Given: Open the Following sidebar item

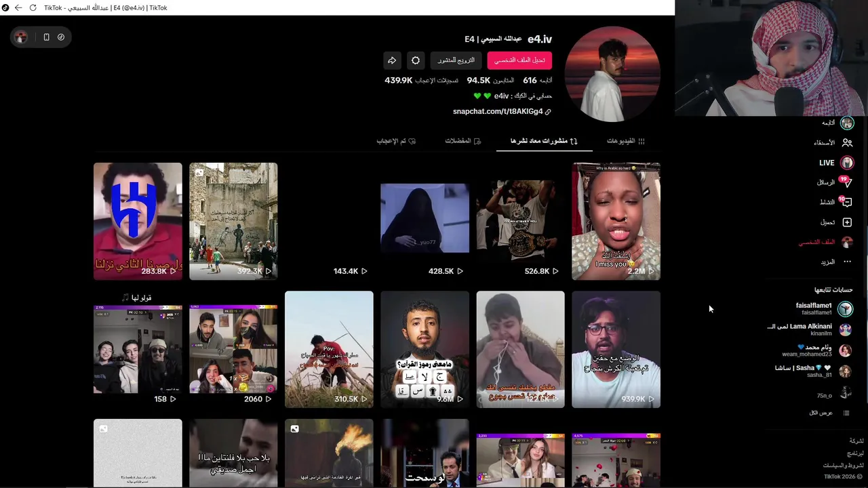Looking at the screenshot, I should point(837,123).
